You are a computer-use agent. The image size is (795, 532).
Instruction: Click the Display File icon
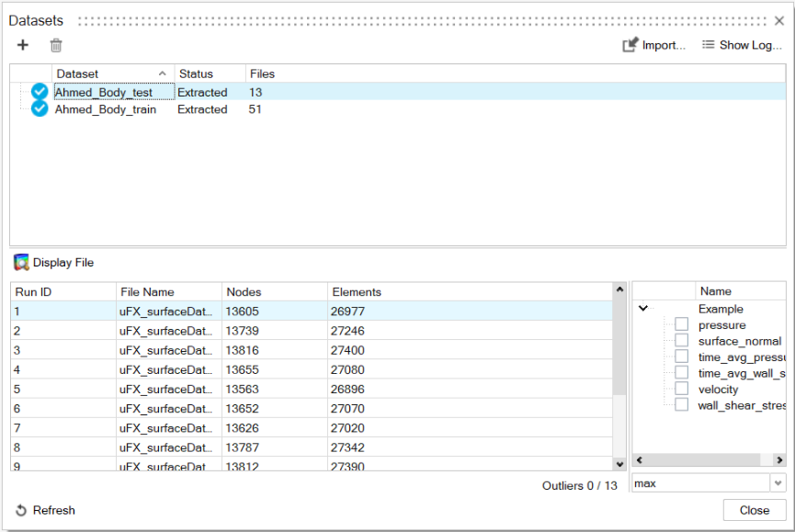click(22, 263)
